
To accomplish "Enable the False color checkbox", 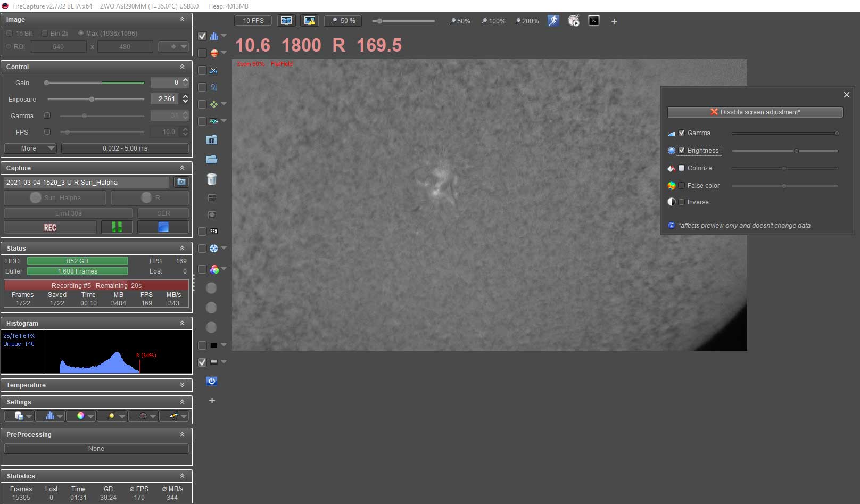I will tap(682, 186).
